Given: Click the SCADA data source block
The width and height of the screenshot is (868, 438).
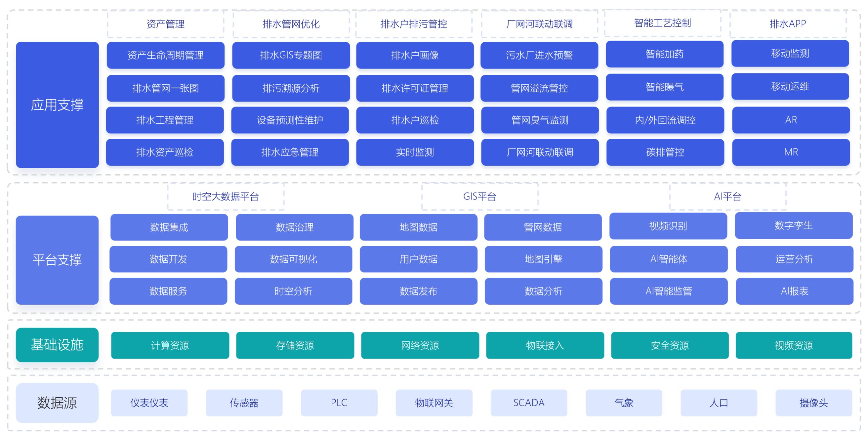Looking at the screenshot, I should click(x=529, y=403).
